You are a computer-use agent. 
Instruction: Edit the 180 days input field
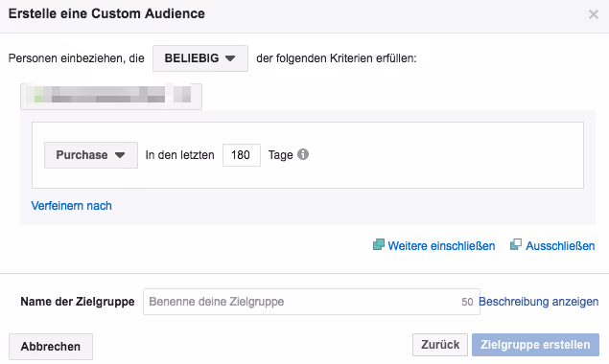(241, 155)
